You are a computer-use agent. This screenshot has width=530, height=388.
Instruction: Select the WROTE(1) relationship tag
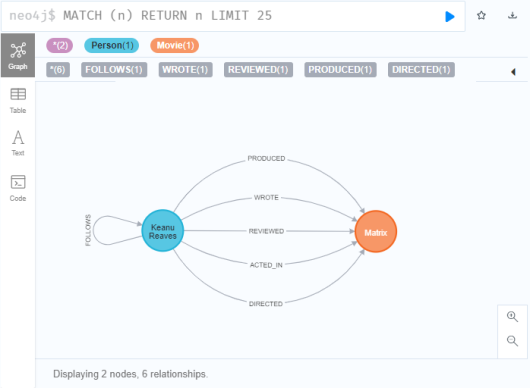185,70
